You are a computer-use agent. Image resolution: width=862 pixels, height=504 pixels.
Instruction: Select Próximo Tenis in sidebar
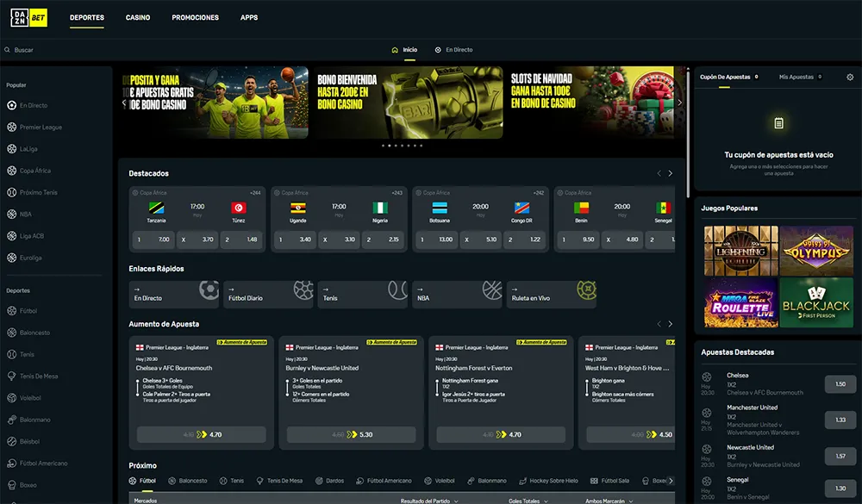coord(32,192)
